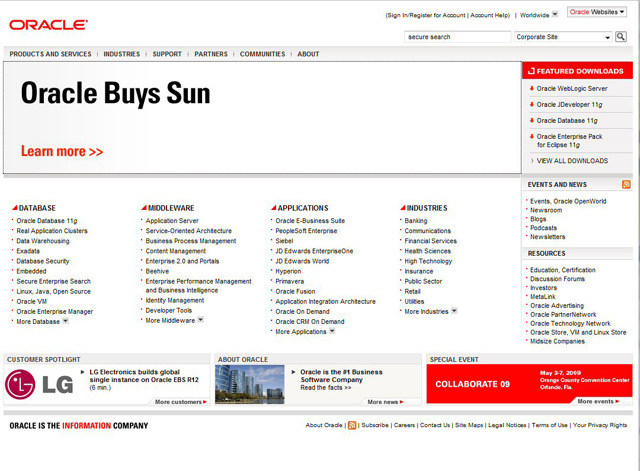
Task: Open the Industries nav menu
Action: [122, 54]
